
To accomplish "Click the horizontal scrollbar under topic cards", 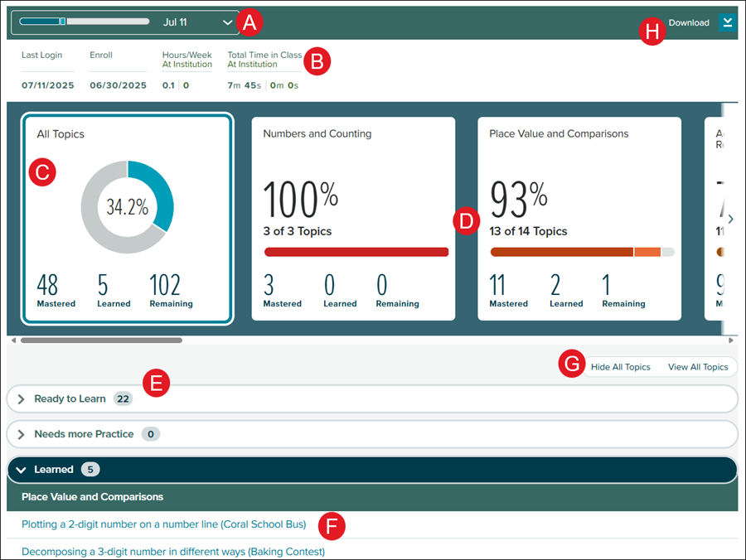I will click(101, 340).
